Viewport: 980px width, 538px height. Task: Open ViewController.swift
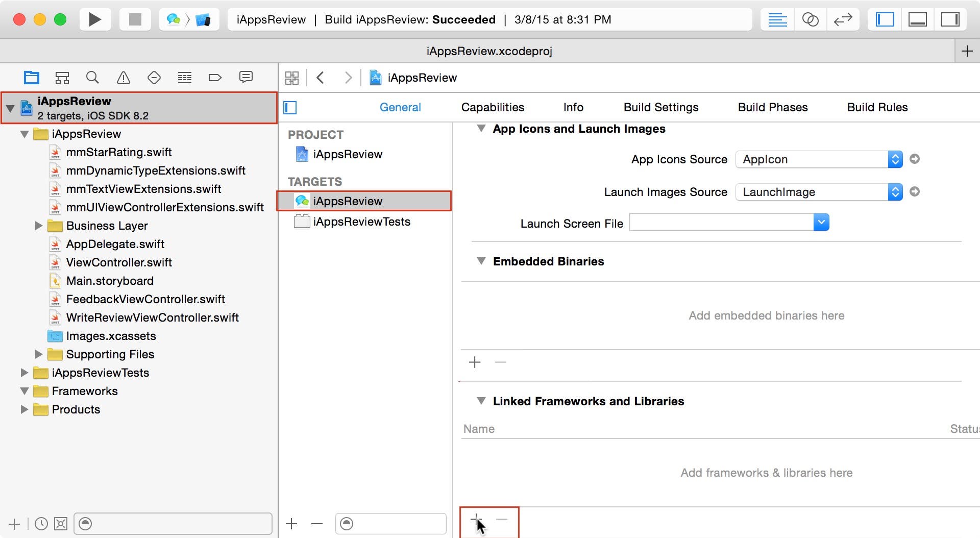[119, 262]
